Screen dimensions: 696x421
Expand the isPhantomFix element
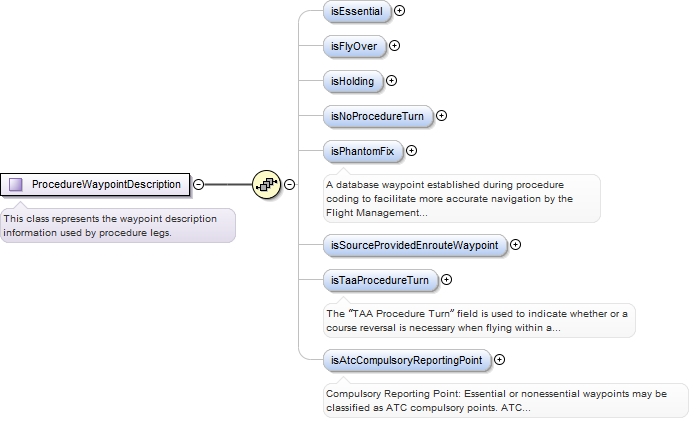point(411,151)
